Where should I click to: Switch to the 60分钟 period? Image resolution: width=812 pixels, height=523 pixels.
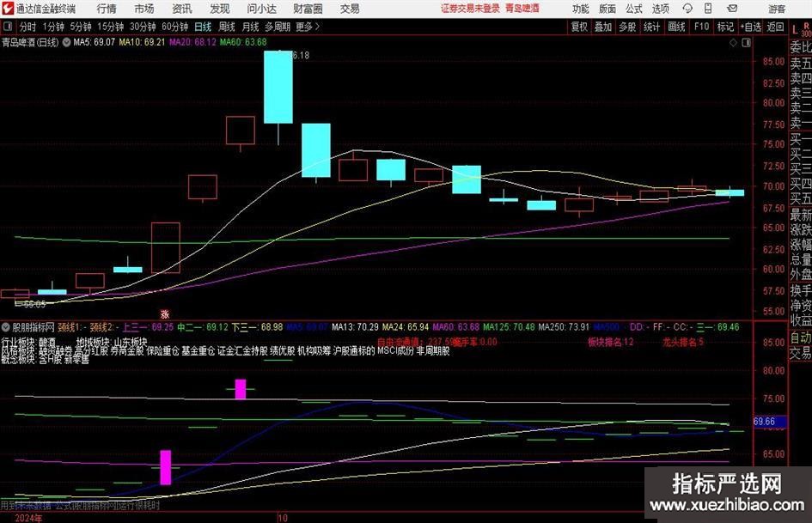tap(174, 27)
